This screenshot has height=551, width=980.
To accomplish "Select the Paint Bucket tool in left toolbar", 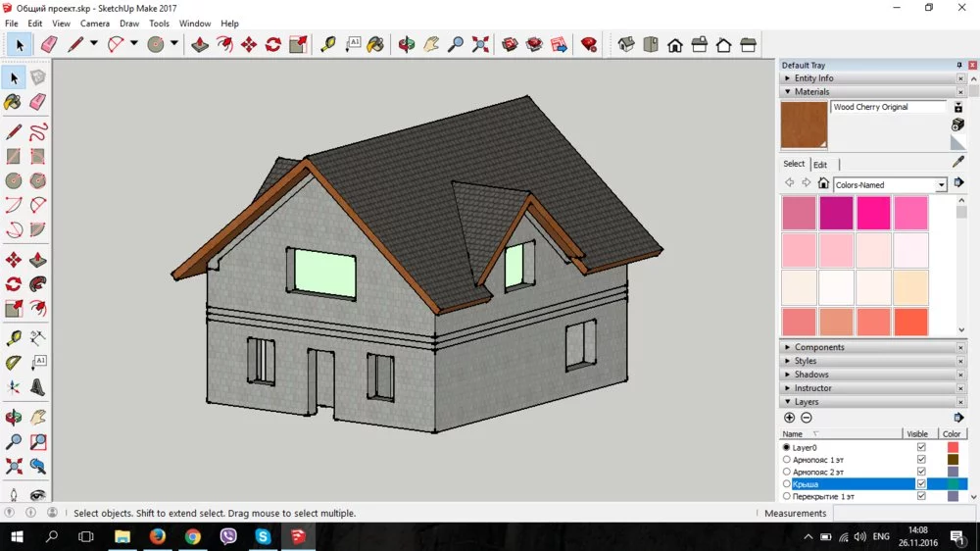I will pos(13,102).
